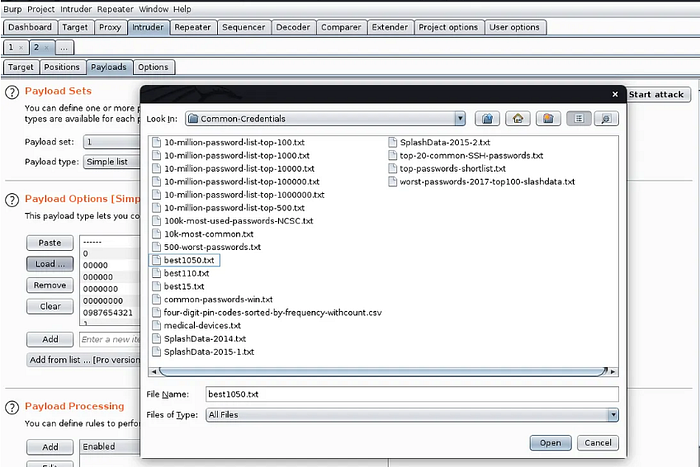700x467 pixels.
Task: Open the Help menu
Action: coord(182,9)
